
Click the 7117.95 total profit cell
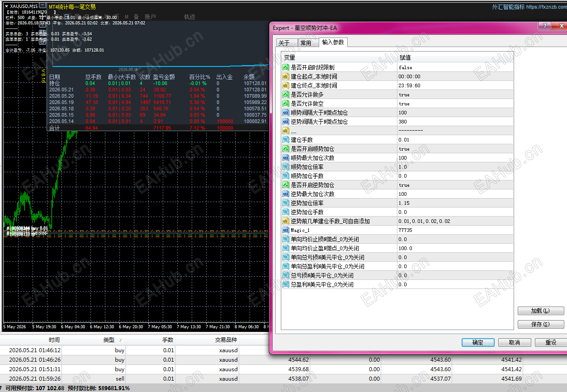[x=162, y=128]
